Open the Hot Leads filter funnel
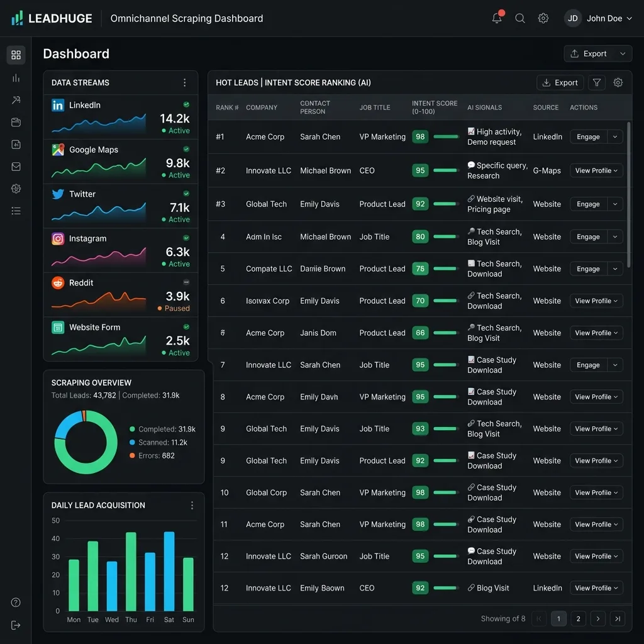The height and width of the screenshot is (644, 644). pyautogui.click(x=597, y=82)
